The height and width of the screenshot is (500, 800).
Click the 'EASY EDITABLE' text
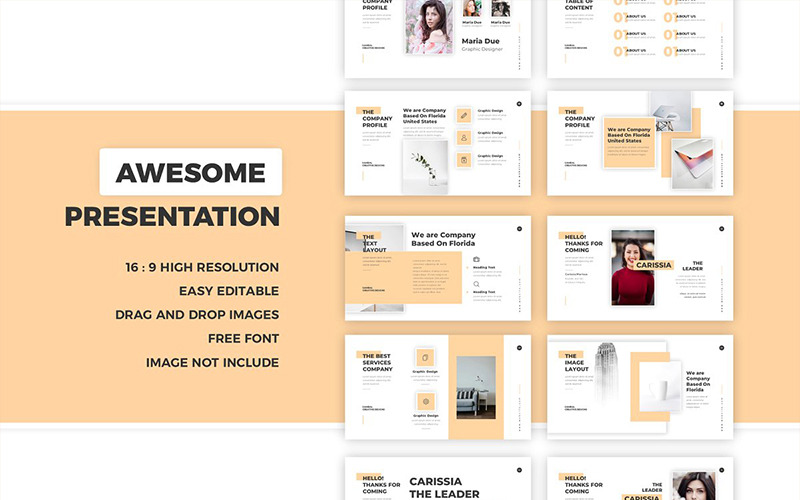(x=229, y=291)
